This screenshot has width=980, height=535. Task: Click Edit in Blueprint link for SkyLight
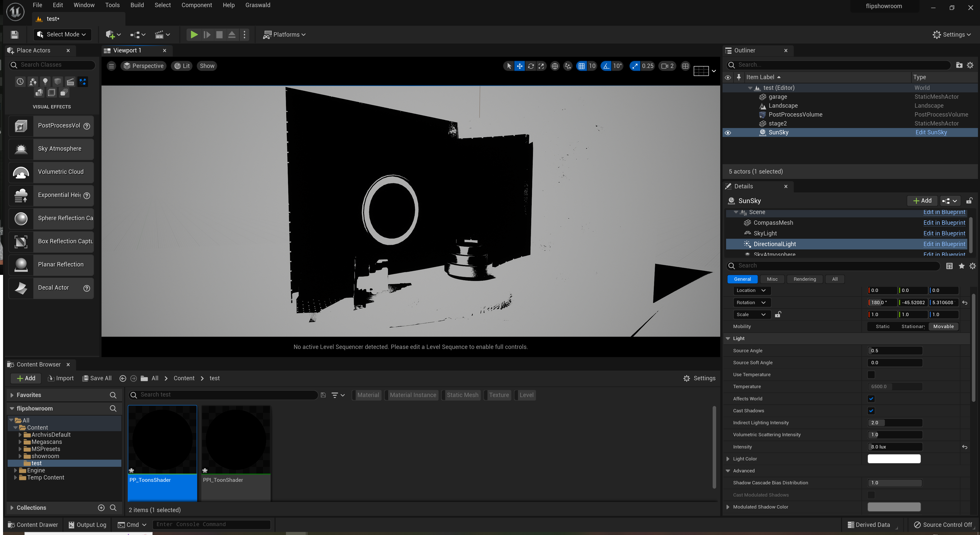(x=944, y=233)
